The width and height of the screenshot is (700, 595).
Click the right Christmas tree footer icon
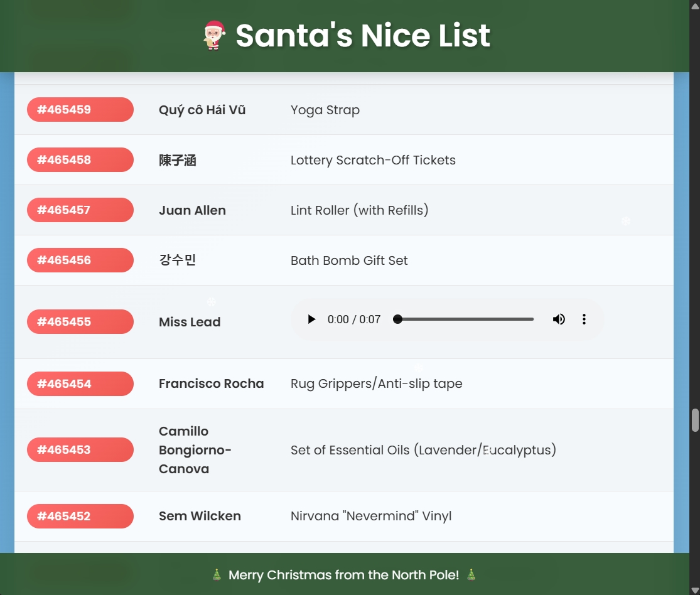[471, 575]
